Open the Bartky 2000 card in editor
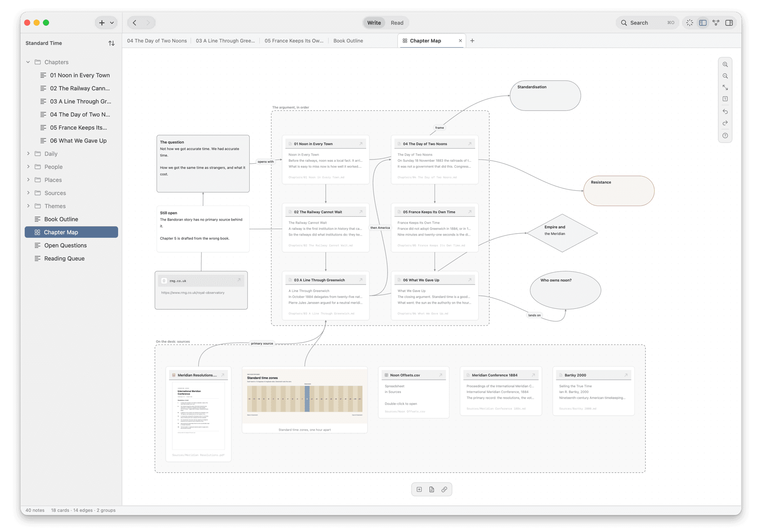The width and height of the screenshot is (762, 532). tap(626, 375)
